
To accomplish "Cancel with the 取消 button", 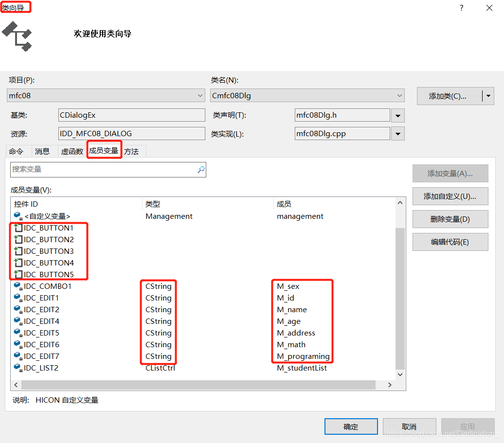I will (x=409, y=426).
